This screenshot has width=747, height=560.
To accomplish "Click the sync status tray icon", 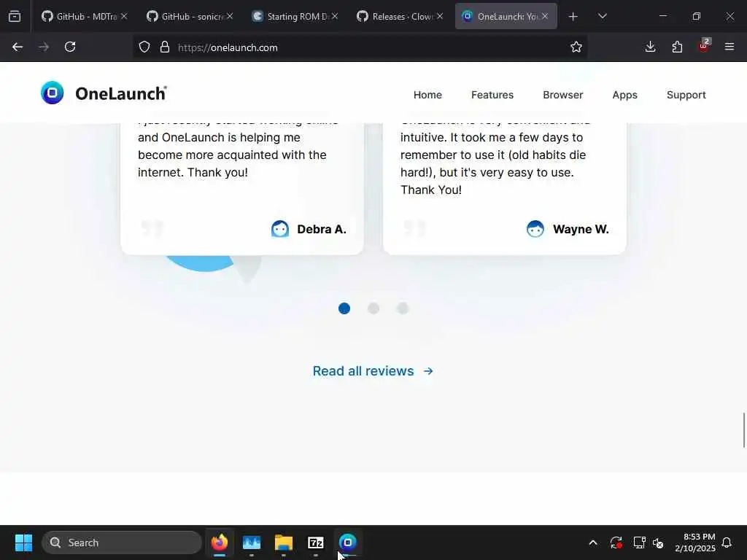I will tap(616, 542).
